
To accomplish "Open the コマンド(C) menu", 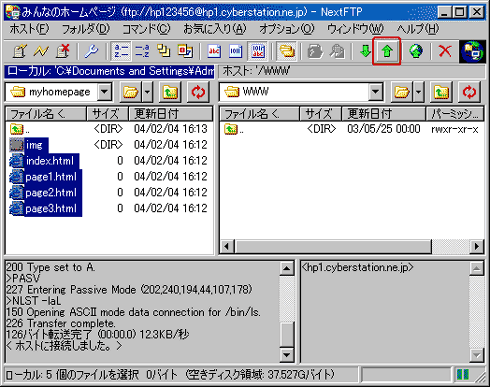I will coord(146,29).
